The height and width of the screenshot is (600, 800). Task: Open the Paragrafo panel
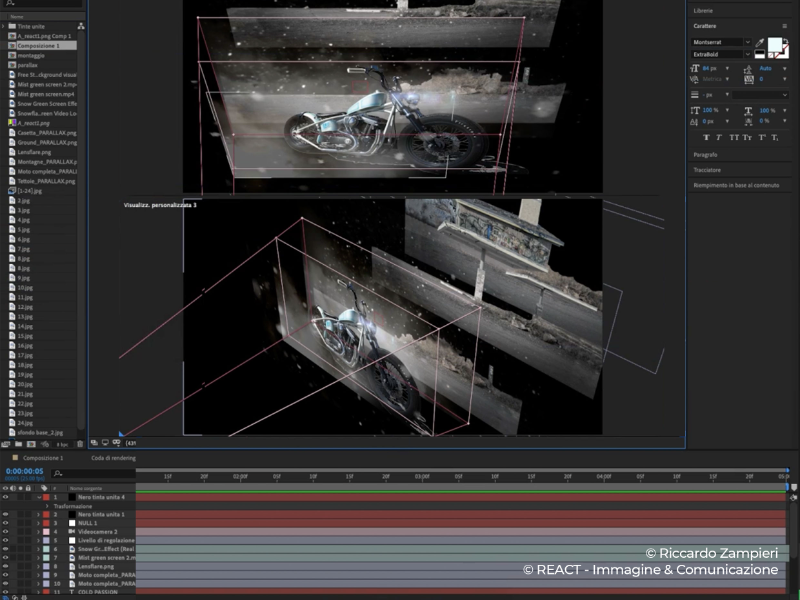tap(705, 155)
